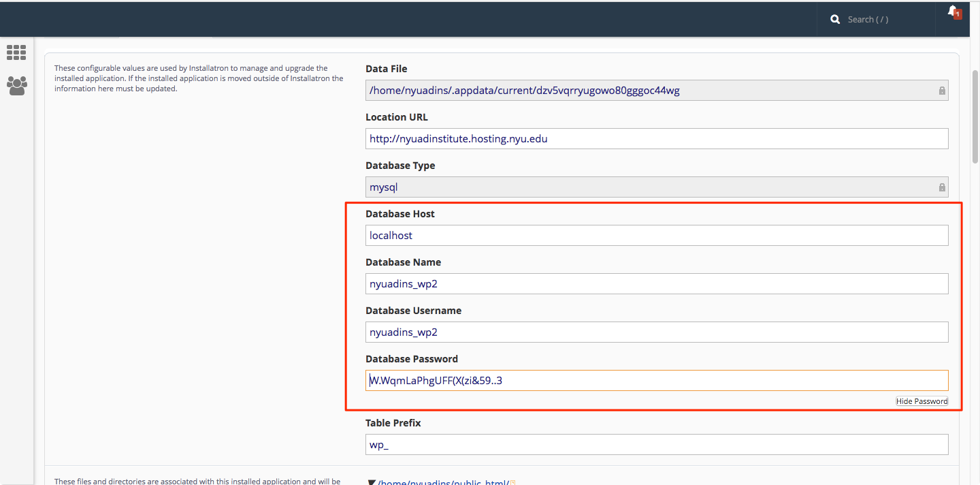
Task: Click into the Location URL field
Action: pos(657,138)
